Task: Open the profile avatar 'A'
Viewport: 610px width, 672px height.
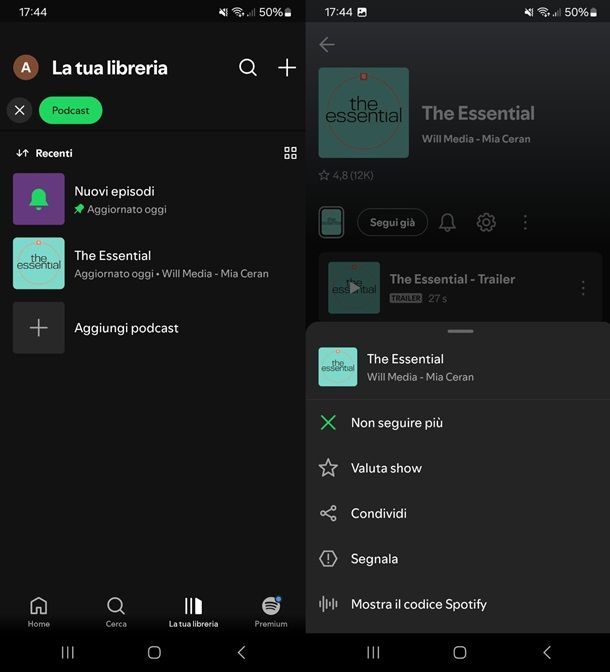Action: (x=26, y=67)
